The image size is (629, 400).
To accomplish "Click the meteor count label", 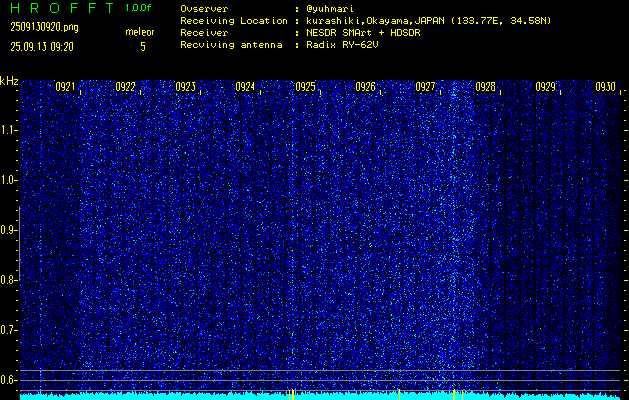I will click(x=140, y=32).
